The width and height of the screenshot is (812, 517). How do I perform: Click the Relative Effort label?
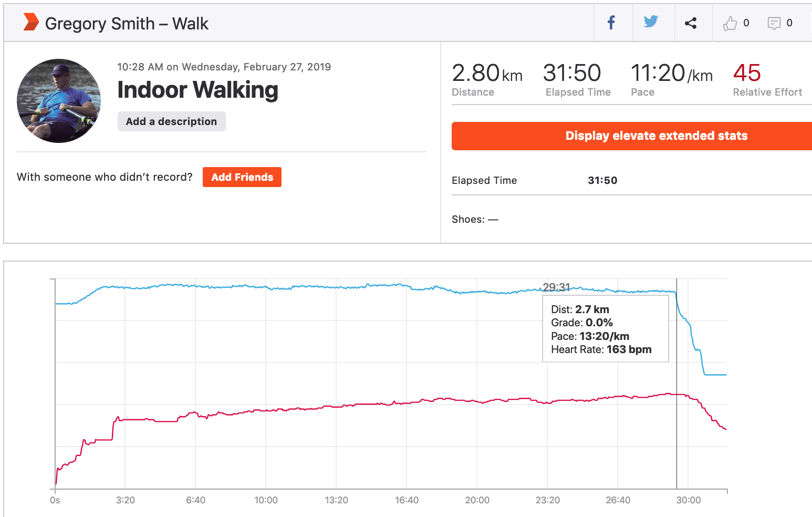767,92
